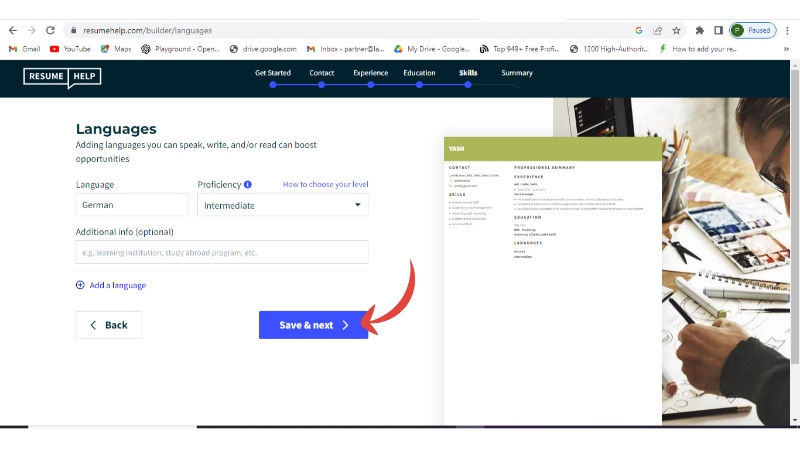This screenshot has height=449, width=800.
Task: Open the browser extensions puzzle icon
Action: pyautogui.click(x=699, y=30)
